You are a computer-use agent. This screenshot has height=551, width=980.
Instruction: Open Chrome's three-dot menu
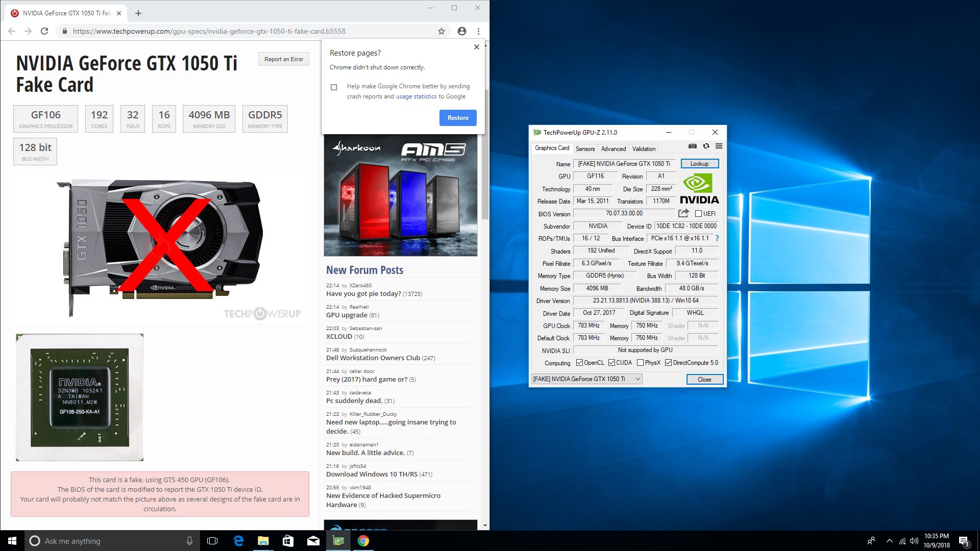(x=478, y=31)
